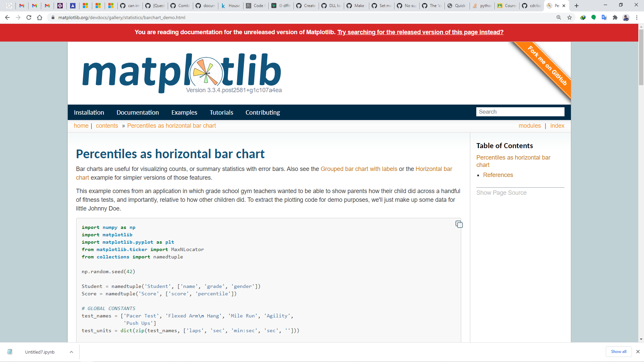This screenshot has height=362, width=644.
Task: Toggle the green speech-bubble extension
Action: (594, 17)
